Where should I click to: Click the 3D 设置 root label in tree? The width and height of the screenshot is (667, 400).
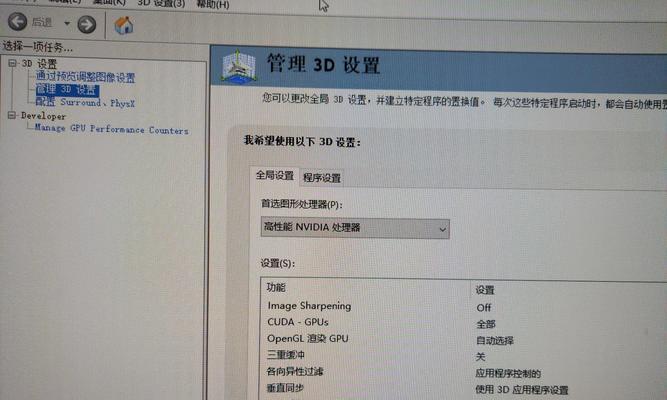click(39, 64)
